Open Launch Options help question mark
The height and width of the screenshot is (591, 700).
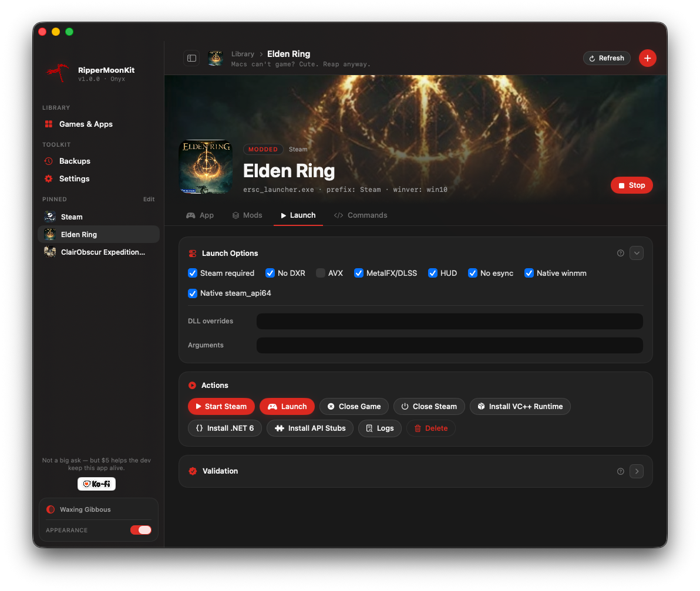pyautogui.click(x=621, y=254)
